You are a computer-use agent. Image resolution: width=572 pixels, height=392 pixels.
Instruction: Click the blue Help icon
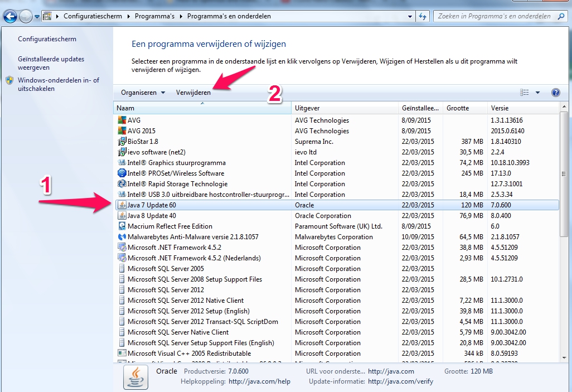(x=556, y=93)
